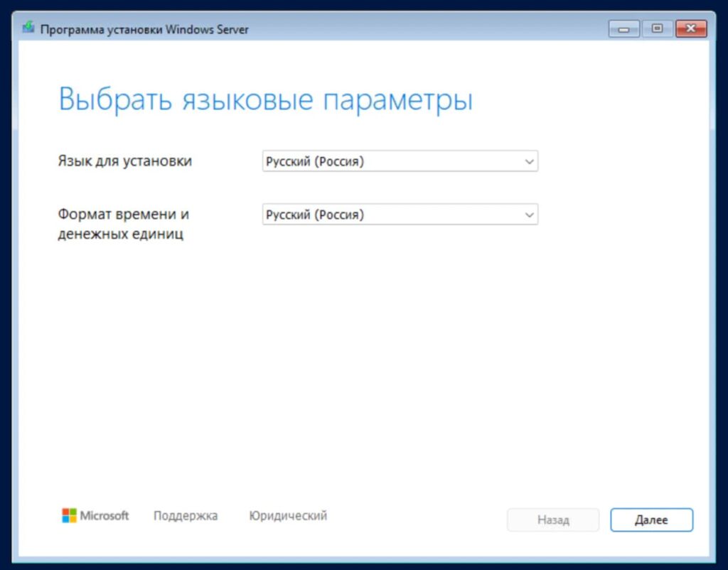The height and width of the screenshot is (570, 728).
Task: Click the Далее button
Action: click(651, 520)
